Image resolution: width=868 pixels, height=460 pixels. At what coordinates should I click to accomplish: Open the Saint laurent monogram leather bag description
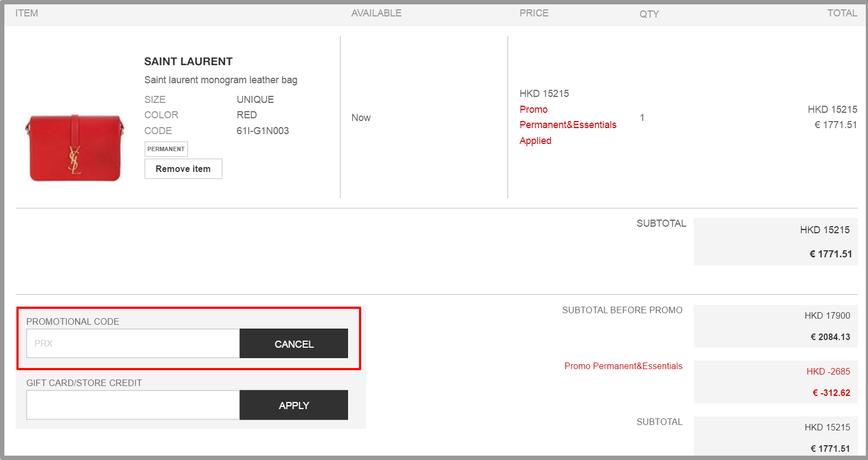pos(221,80)
